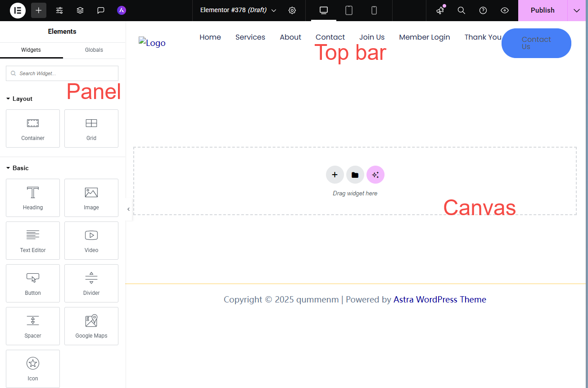
Task: Hide the widgets panel with collapse arrow
Action: pos(128,209)
